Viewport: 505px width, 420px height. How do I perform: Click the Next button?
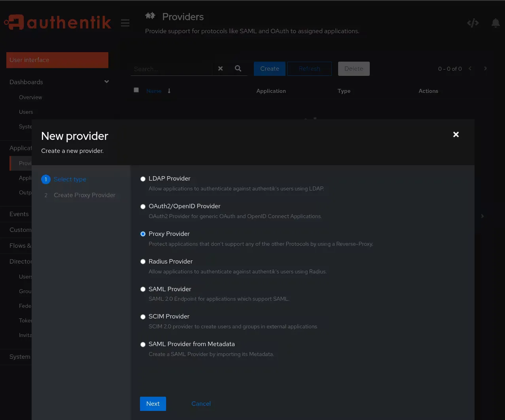pyautogui.click(x=153, y=404)
